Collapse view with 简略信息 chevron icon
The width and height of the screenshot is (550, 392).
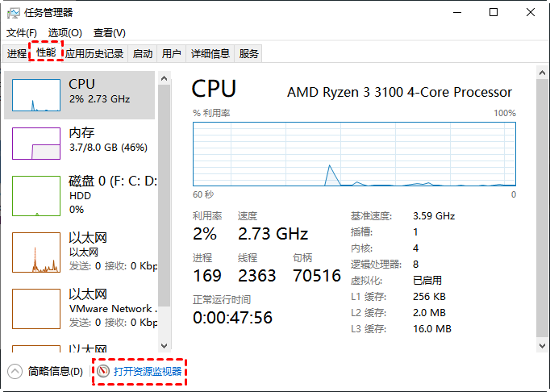pyautogui.click(x=15, y=372)
